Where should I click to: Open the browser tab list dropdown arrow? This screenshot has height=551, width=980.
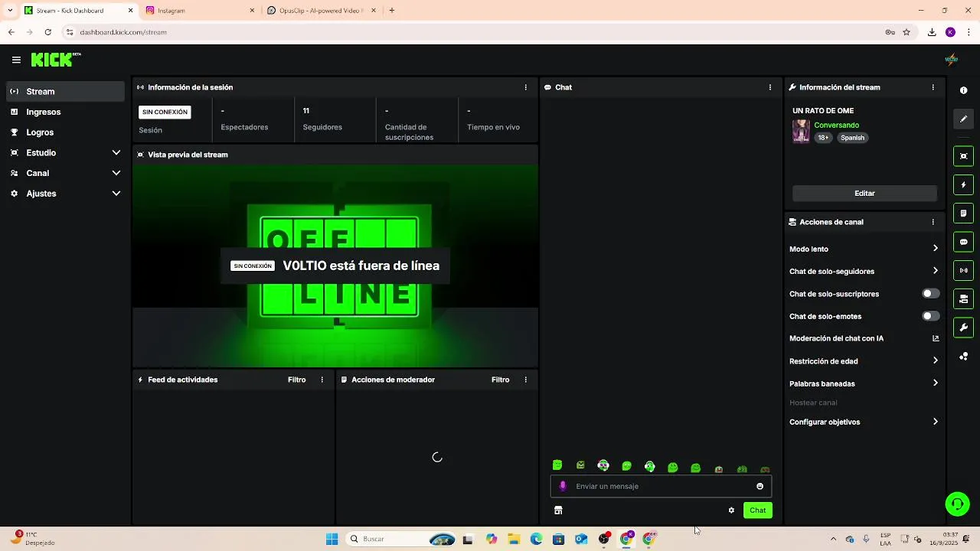(x=9, y=11)
